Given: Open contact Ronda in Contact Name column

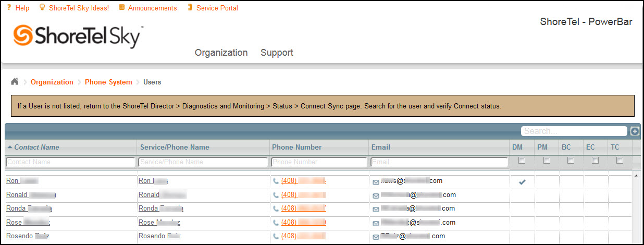Looking at the screenshot, I should pos(29,208).
